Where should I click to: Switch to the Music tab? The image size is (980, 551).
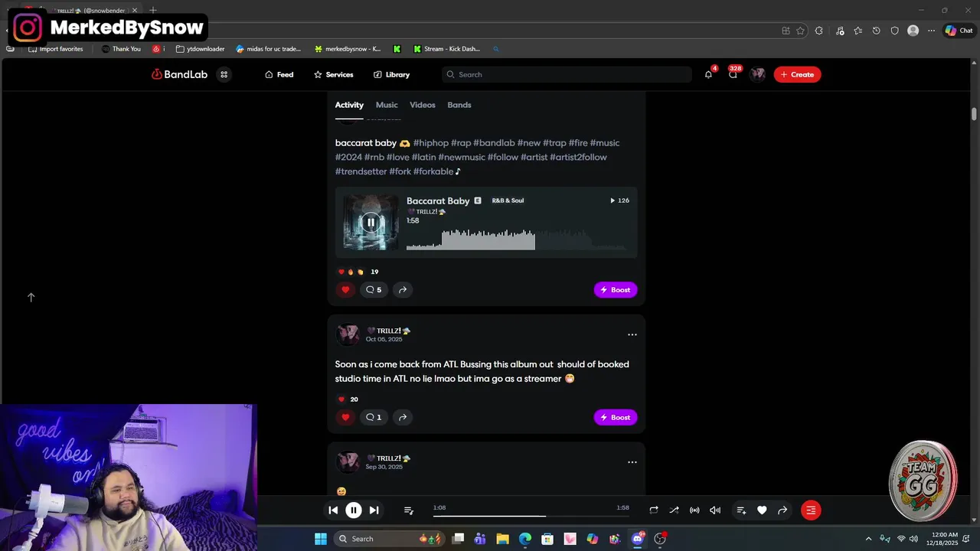point(387,105)
